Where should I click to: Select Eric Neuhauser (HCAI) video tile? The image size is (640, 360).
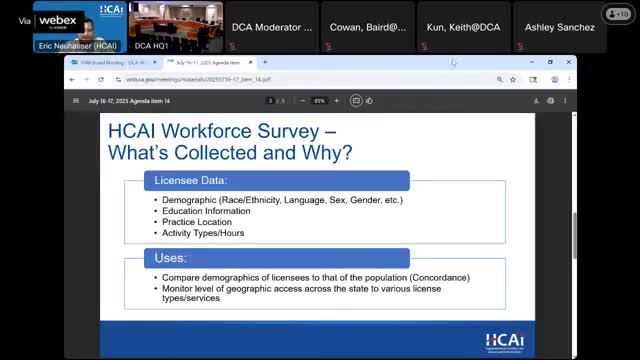click(x=80, y=27)
